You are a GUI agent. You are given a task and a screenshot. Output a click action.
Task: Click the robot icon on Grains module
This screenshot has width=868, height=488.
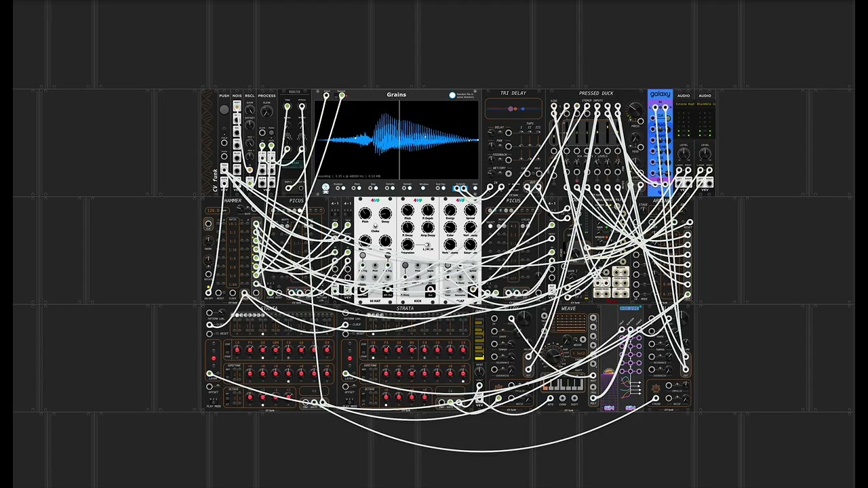[x=325, y=188]
